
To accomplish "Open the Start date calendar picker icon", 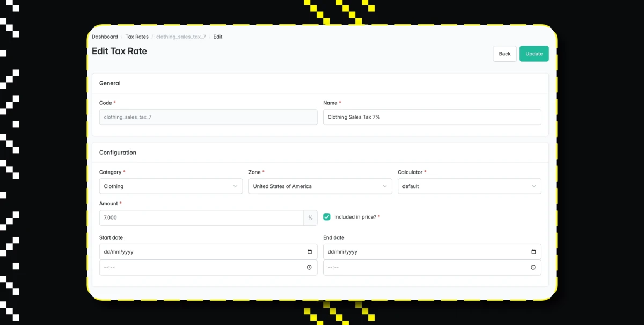I will coord(310,252).
